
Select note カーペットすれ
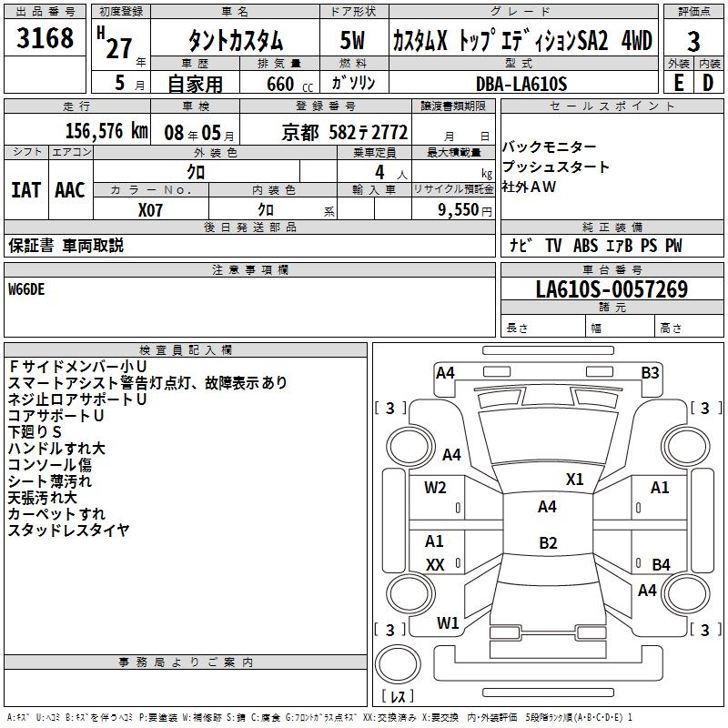[x=56, y=514]
